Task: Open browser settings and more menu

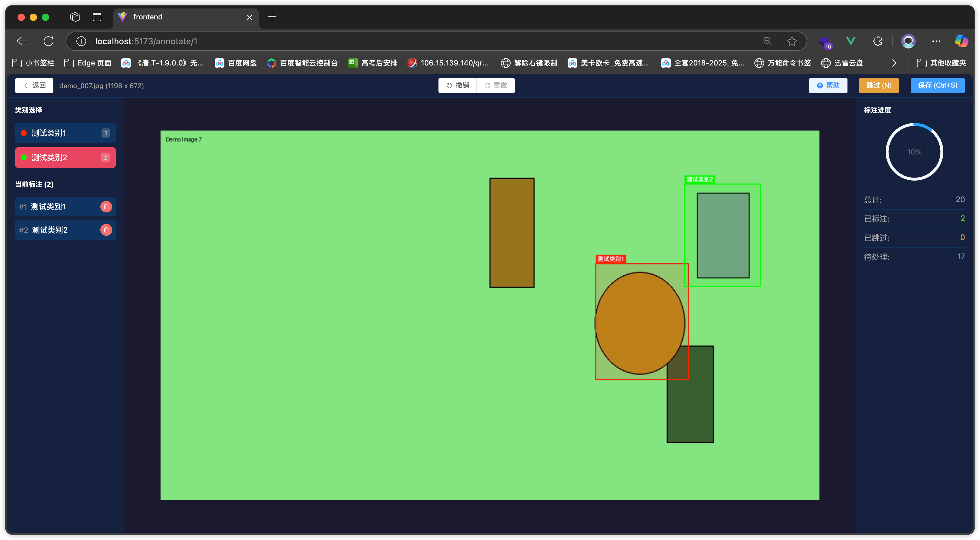Action: [936, 41]
